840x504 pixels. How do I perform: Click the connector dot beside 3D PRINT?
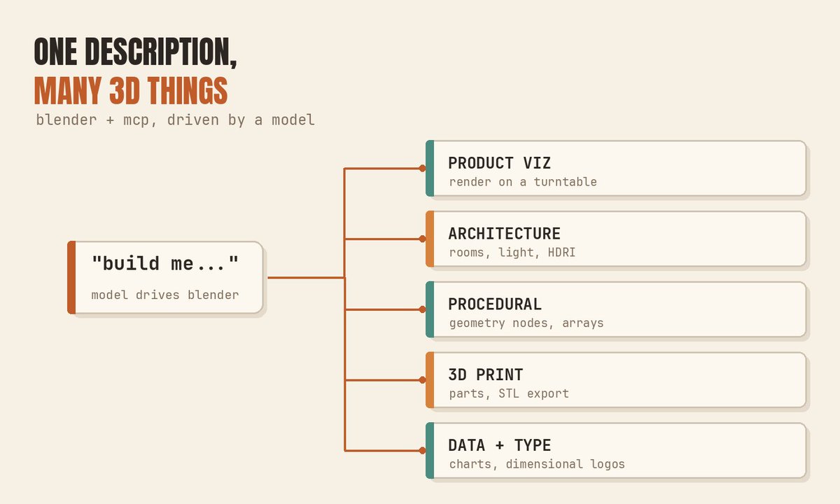422,380
